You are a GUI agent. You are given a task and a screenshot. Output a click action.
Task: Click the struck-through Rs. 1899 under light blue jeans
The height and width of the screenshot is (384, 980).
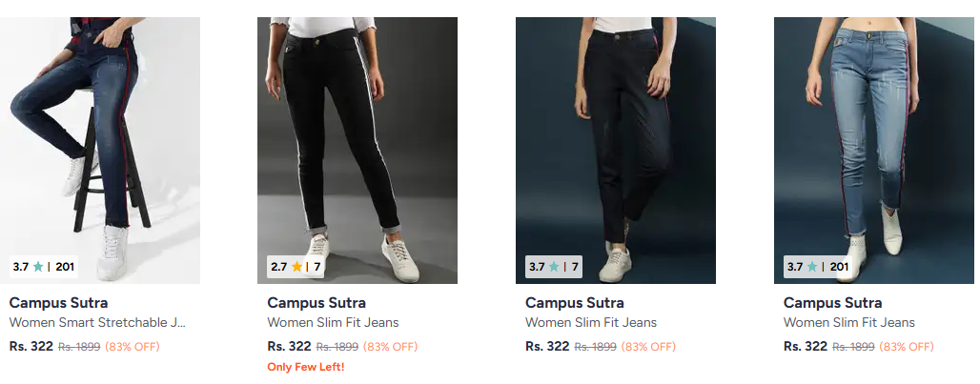pyautogui.click(x=853, y=347)
